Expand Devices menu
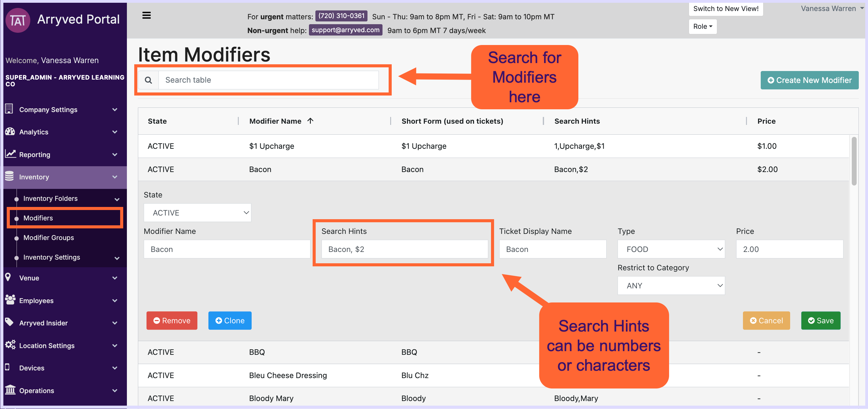 115,368
